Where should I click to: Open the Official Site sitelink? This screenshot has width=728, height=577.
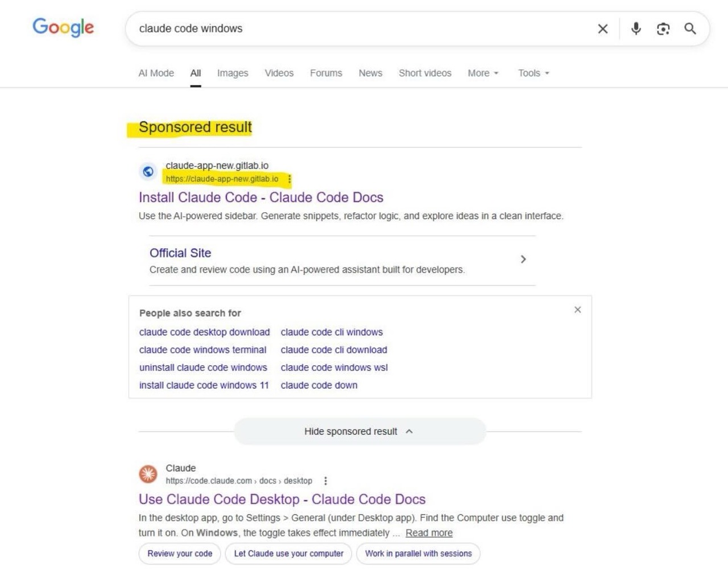(x=180, y=253)
